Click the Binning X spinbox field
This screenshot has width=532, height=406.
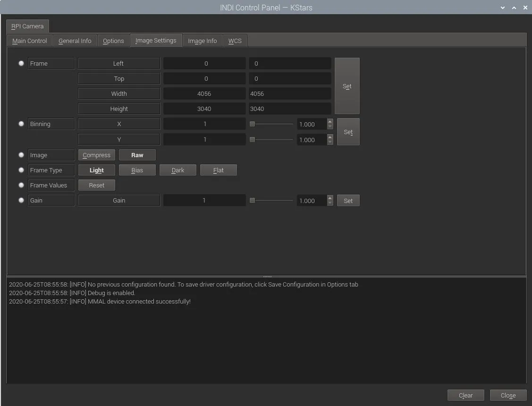coord(312,124)
